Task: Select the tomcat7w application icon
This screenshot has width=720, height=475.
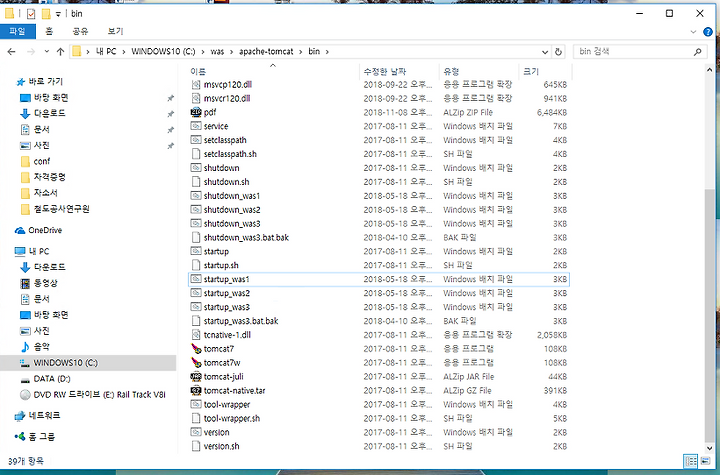Action: click(x=196, y=362)
